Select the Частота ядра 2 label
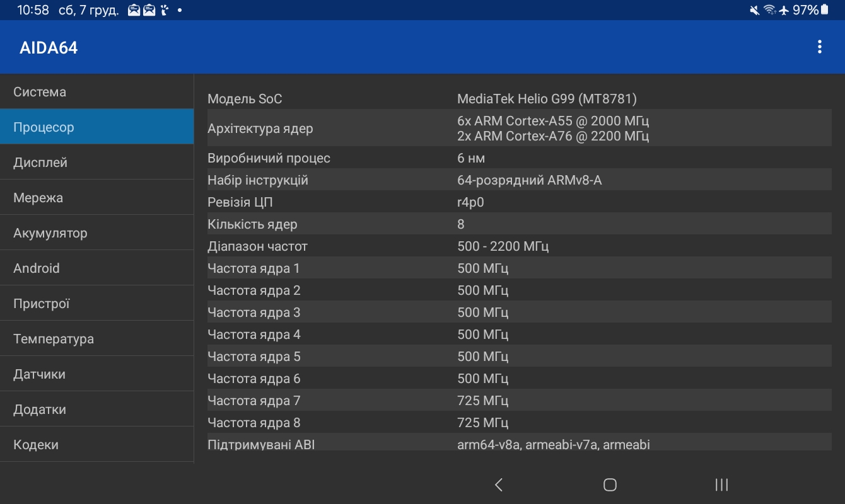Screen dimensions: 845x504 click(x=253, y=290)
